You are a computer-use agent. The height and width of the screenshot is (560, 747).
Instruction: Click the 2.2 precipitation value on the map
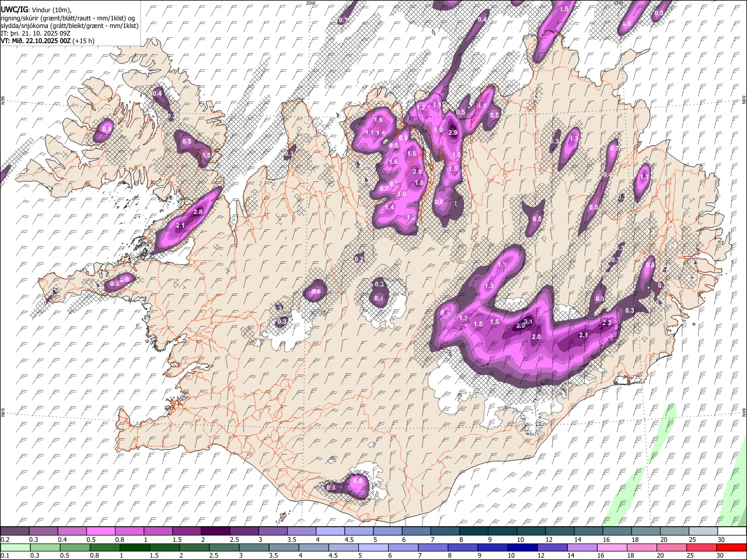point(607,323)
